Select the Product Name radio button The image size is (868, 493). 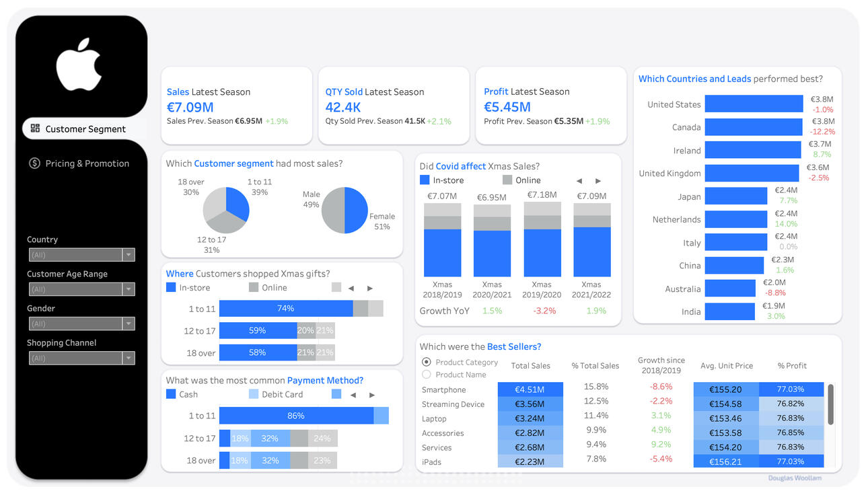tap(426, 375)
